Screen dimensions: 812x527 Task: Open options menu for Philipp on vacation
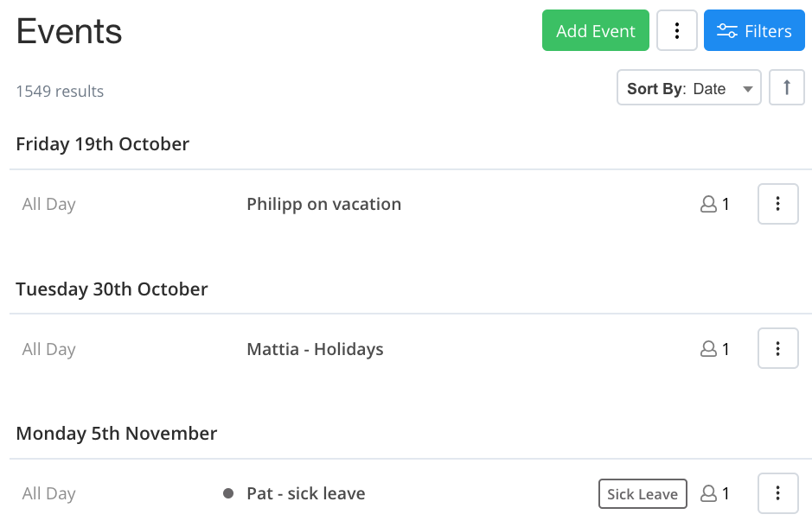(x=777, y=204)
